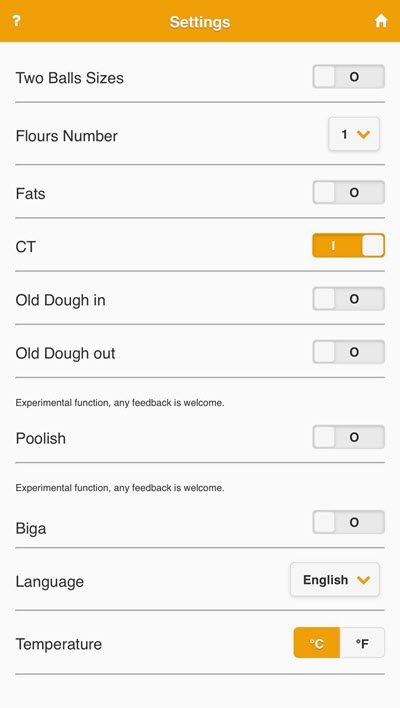Turn on the Fats toggle
This screenshot has height=708, width=400.
point(349,192)
